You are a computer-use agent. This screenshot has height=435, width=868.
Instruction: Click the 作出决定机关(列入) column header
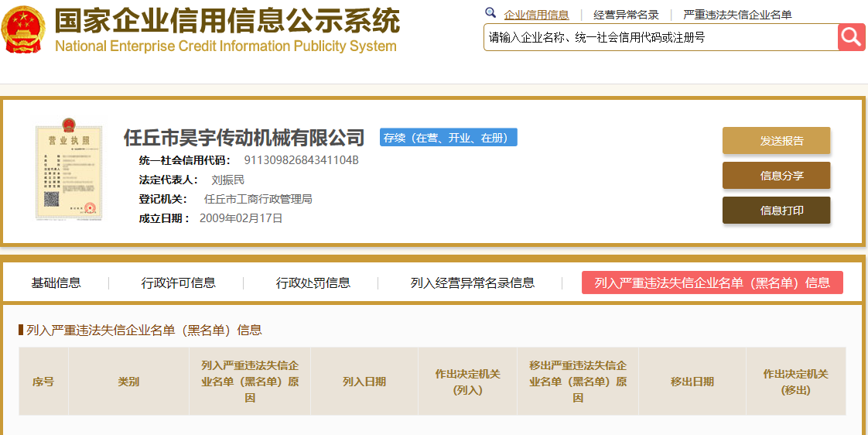click(468, 382)
